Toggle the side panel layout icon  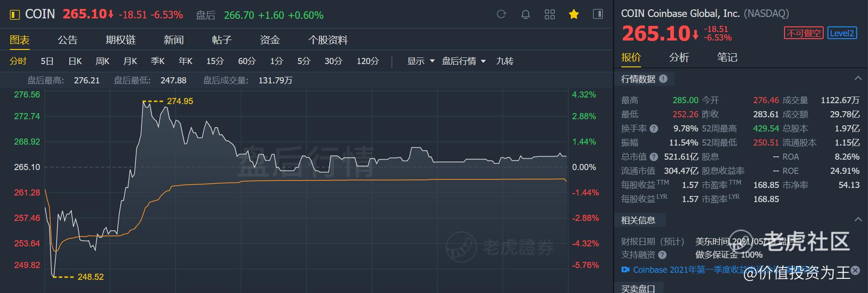click(x=598, y=14)
